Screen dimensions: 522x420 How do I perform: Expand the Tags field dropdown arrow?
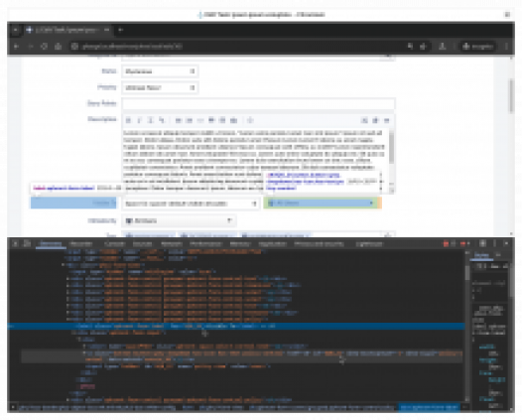pyautogui.click(x=387, y=234)
